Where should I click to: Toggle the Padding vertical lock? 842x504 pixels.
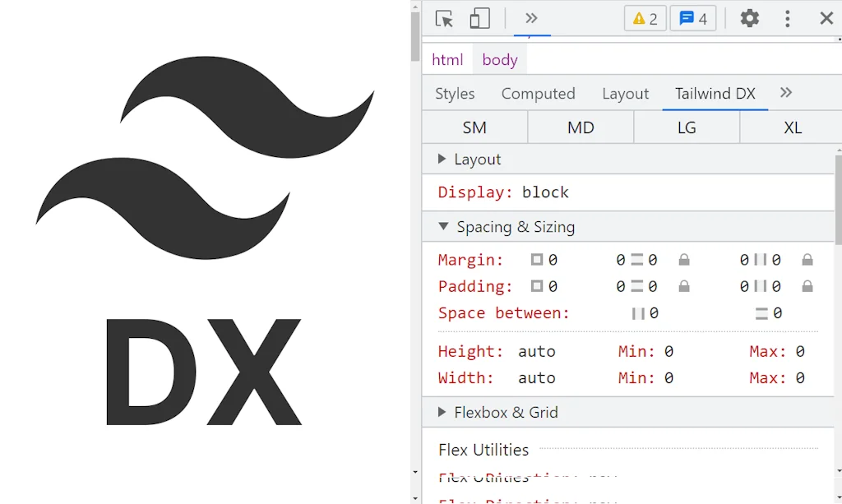(684, 287)
